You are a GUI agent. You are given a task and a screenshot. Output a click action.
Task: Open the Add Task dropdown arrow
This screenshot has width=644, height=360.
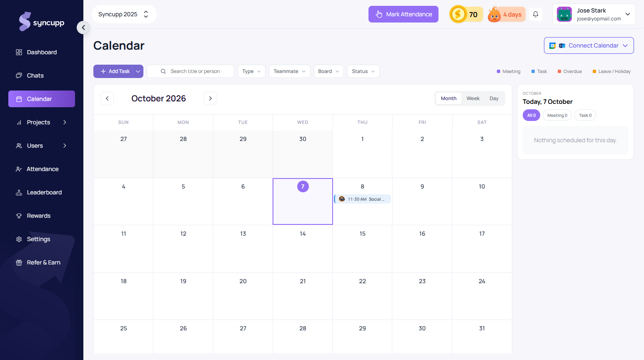click(138, 71)
